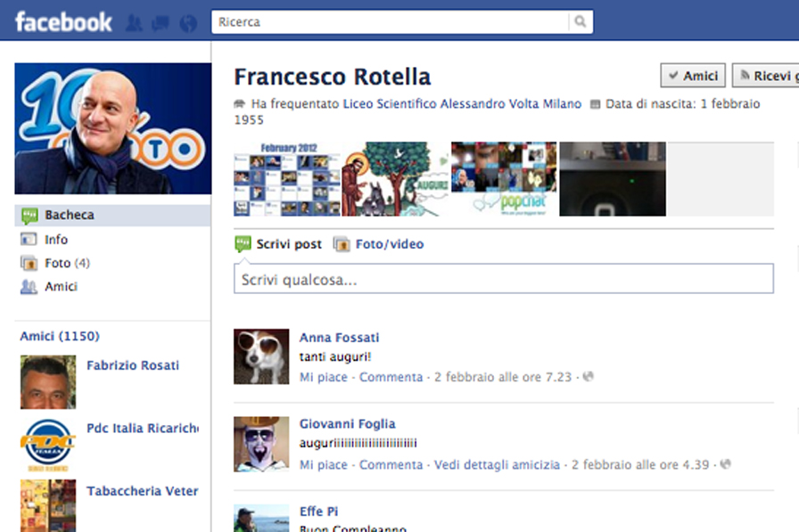Open Effe Pi's profile link
Viewport: 799px width, 532px height.
(319, 512)
